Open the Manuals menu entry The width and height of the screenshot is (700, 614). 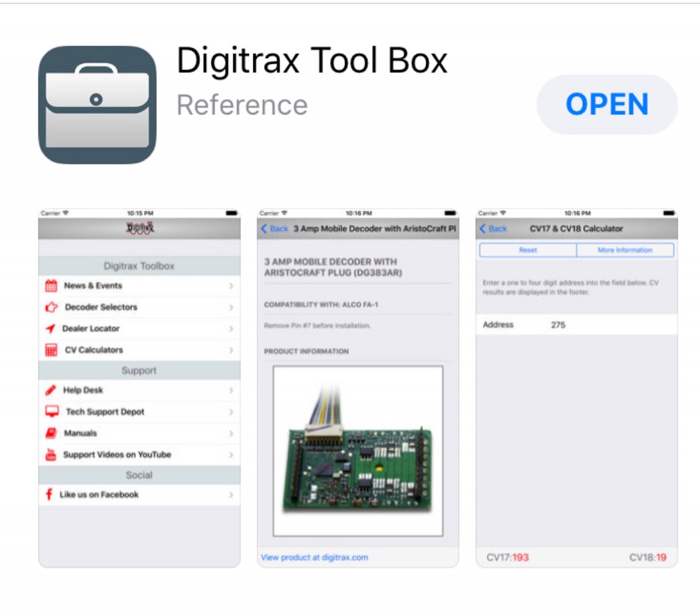coord(139,433)
